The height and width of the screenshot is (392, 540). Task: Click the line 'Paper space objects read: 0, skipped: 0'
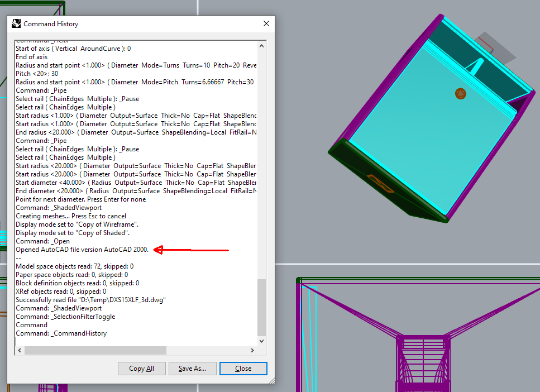tap(71, 275)
